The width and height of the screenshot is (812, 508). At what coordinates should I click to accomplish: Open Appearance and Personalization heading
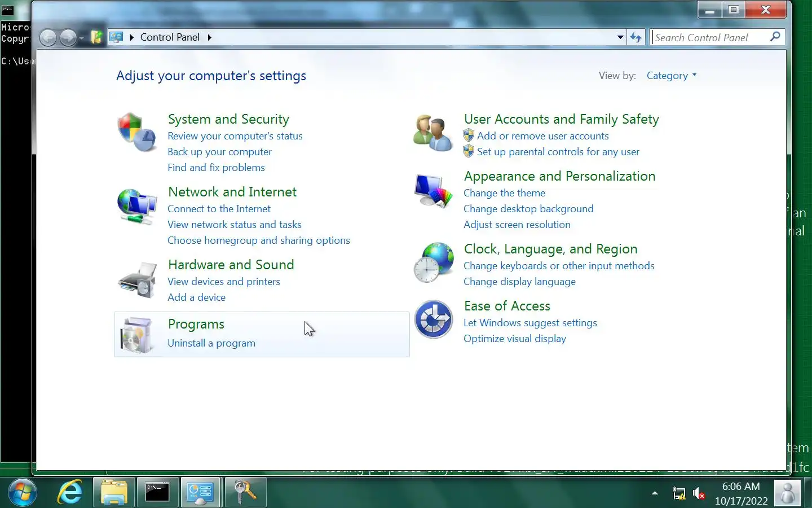click(x=560, y=176)
